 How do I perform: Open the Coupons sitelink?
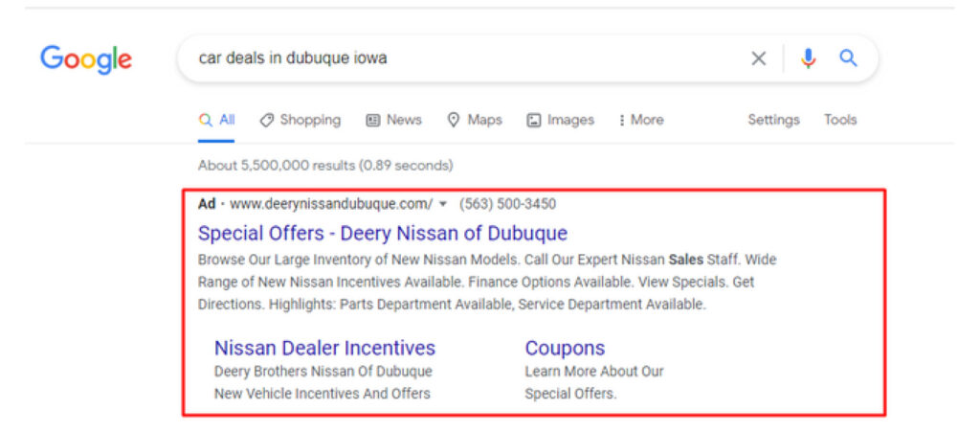(x=565, y=349)
